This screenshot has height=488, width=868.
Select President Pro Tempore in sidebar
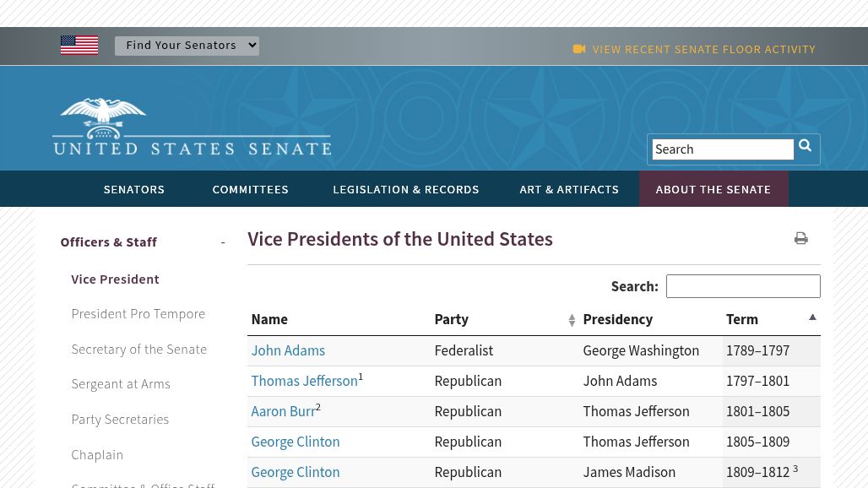coord(138,314)
